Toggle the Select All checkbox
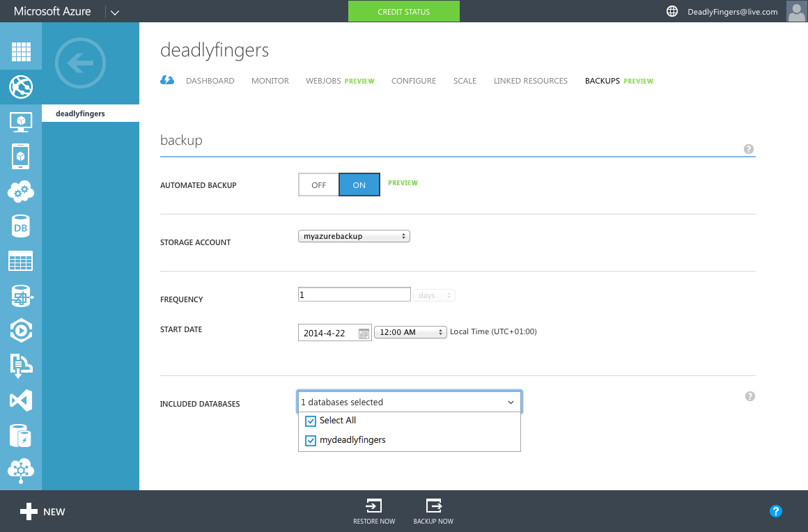Image resolution: width=808 pixels, height=532 pixels. coord(310,421)
